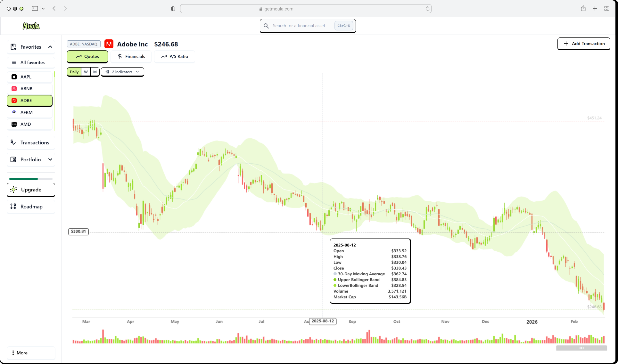Click the Affirm icon beside AFRM
The width and height of the screenshot is (618, 364).
coord(14,112)
